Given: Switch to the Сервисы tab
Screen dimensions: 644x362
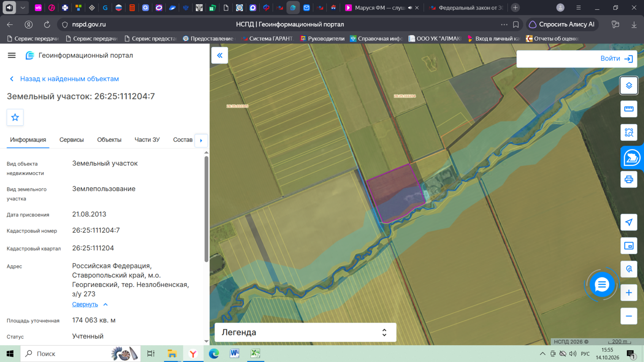Looking at the screenshot, I should (x=72, y=140).
